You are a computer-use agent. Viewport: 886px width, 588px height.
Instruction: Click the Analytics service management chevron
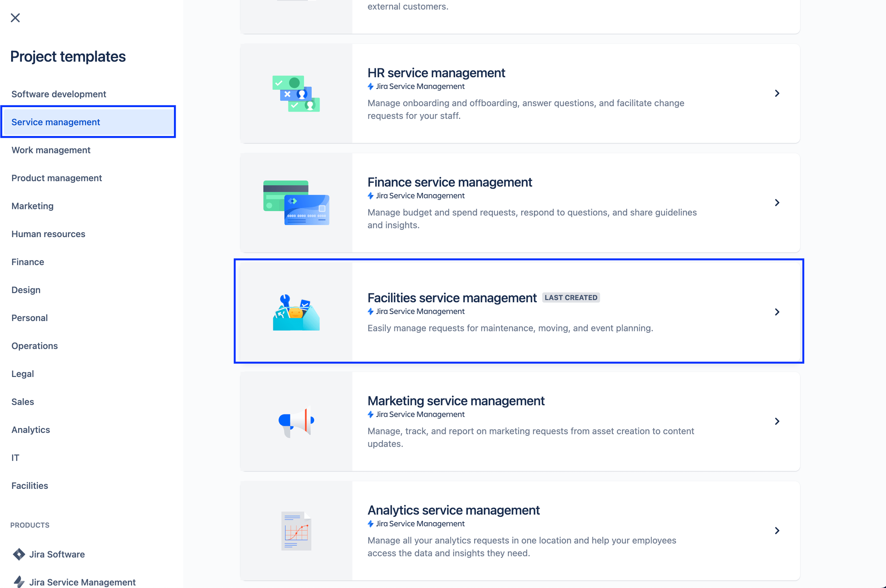pyautogui.click(x=778, y=531)
